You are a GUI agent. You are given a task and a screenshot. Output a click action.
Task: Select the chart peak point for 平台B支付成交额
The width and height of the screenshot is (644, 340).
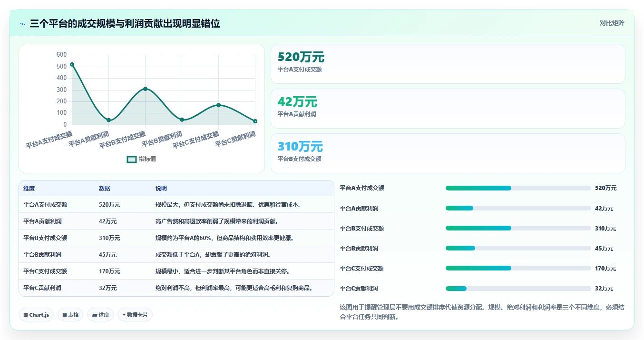(145, 89)
